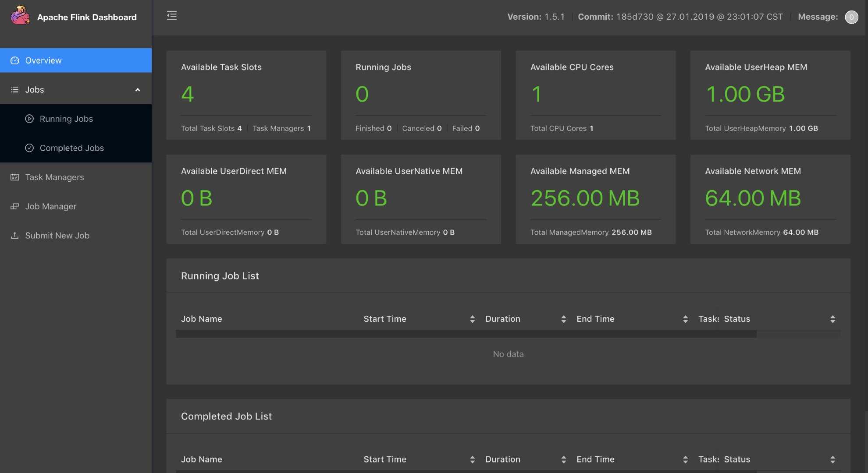868x473 pixels.
Task: Click the Running Jobs play-circle icon
Action: (x=29, y=119)
